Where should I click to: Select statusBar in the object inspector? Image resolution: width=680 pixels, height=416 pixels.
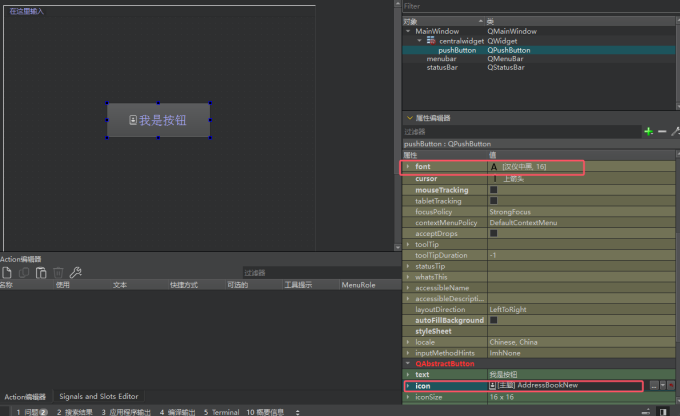pyautogui.click(x=443, y=68)
